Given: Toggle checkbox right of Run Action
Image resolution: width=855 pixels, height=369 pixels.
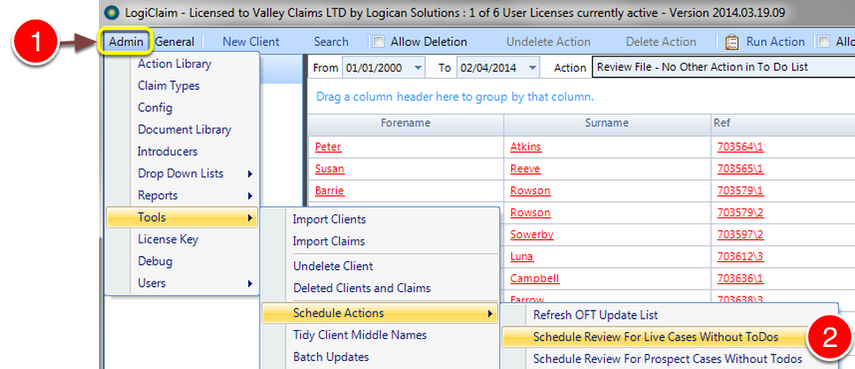Looking at the screenshot, I should point(823,42).
